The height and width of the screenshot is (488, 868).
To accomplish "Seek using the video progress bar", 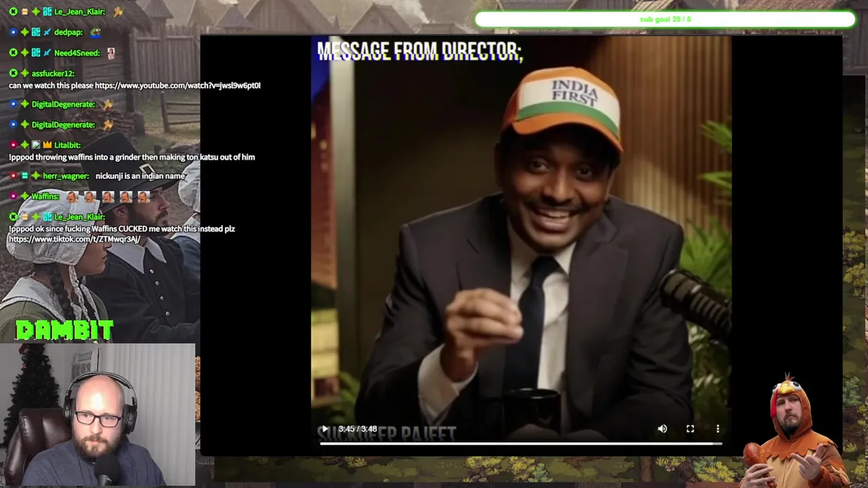I will click(x=521, y=444).
